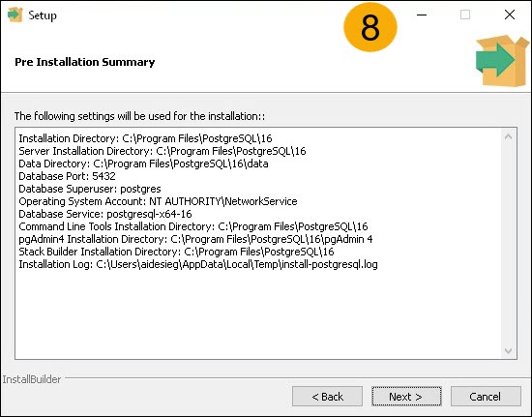Click the disabled maximize window icon
Screen dimensions: 532x417
pyautogui.click(x=465, y=15)
